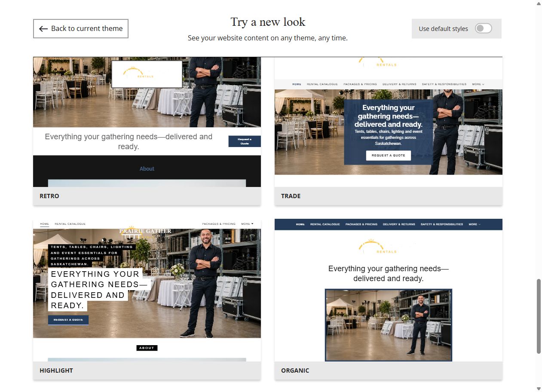542x392 pixels.
Task: Open Home in Trade preview navigation
Action: 297,84
